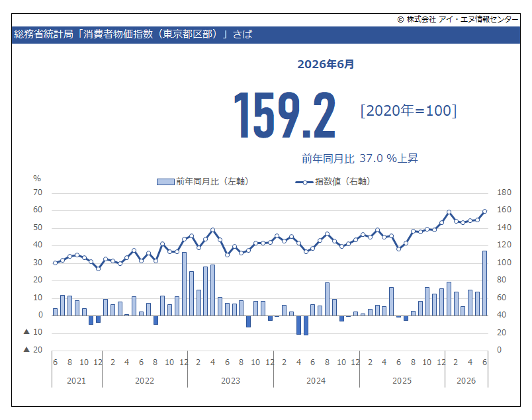Viewport: 532px width, 420px height.
Task: Click the right axis value 160
Action: click(x=504, y=210)
